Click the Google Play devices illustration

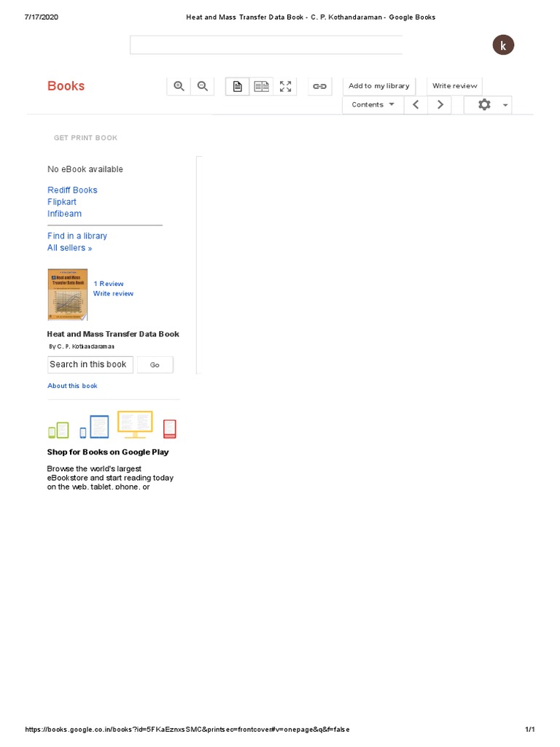point(112,425)
